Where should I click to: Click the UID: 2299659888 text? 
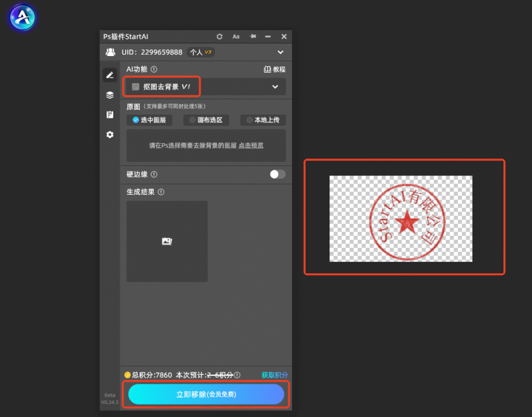click(152, 52)
